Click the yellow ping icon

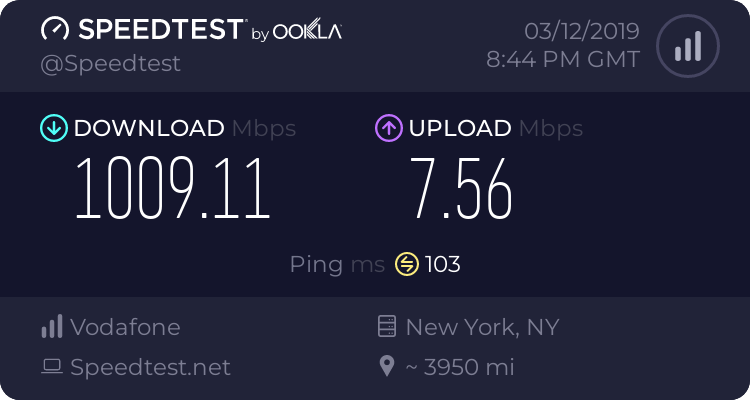coord(407,264)
